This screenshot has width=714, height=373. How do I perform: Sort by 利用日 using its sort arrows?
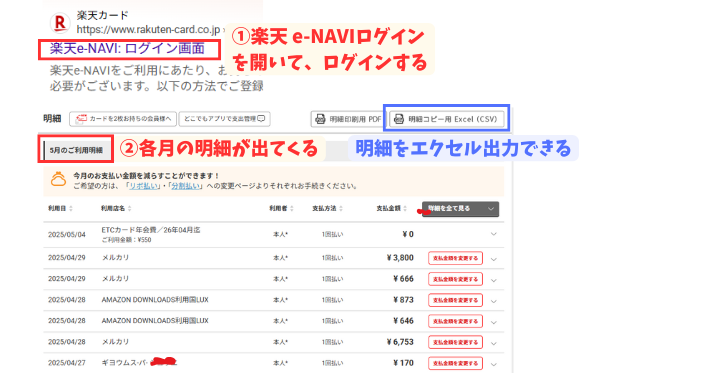[71, 209]
